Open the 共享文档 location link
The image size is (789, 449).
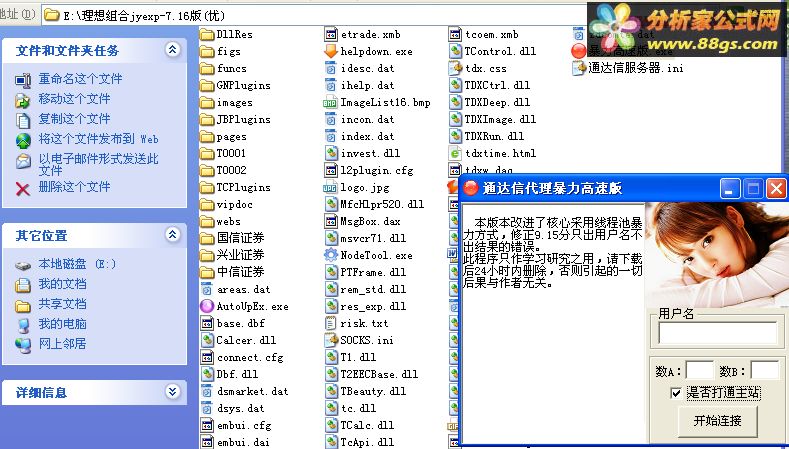pyautogui.click(x=62, y=304)
